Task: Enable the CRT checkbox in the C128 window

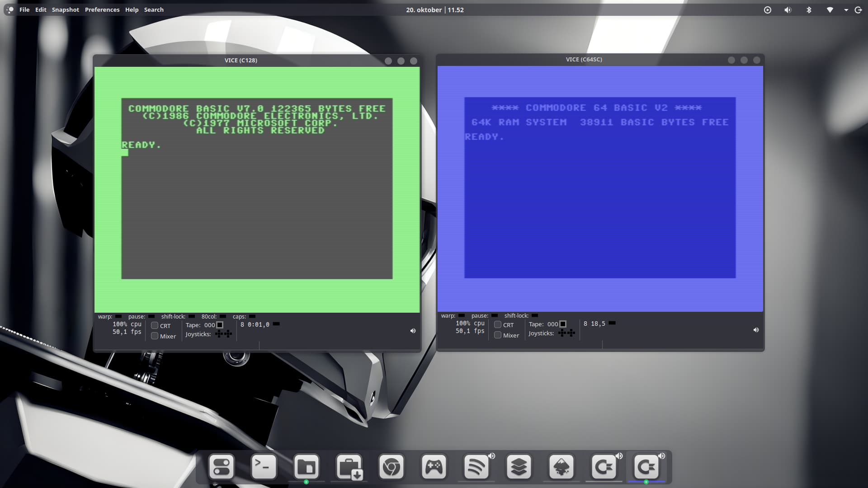Action: [155, 325]
